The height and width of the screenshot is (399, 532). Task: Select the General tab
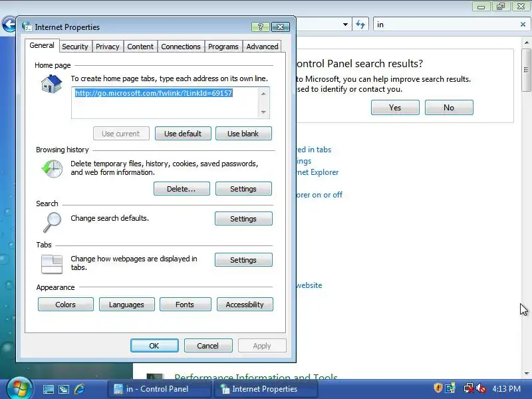(x=42, y=45)
